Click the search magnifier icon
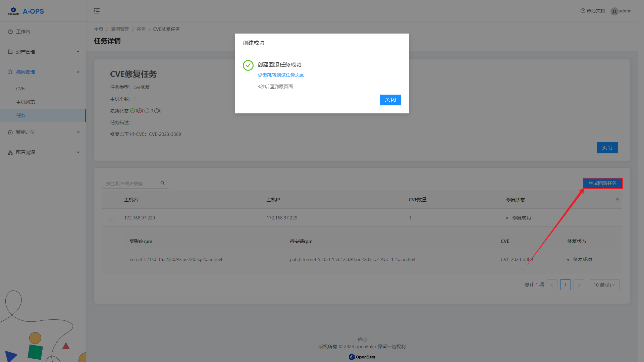644x362 pixels. (163, 183)
